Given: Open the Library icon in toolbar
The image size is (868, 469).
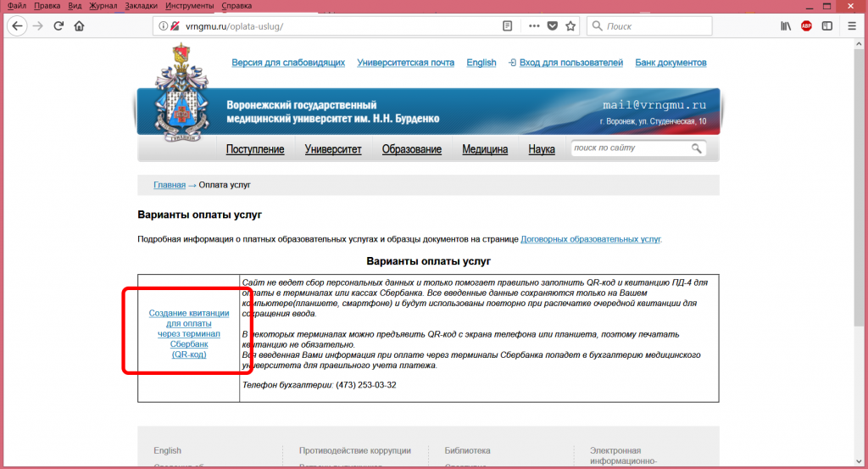Looking at the screenshot, I should [x=786, y=26].
